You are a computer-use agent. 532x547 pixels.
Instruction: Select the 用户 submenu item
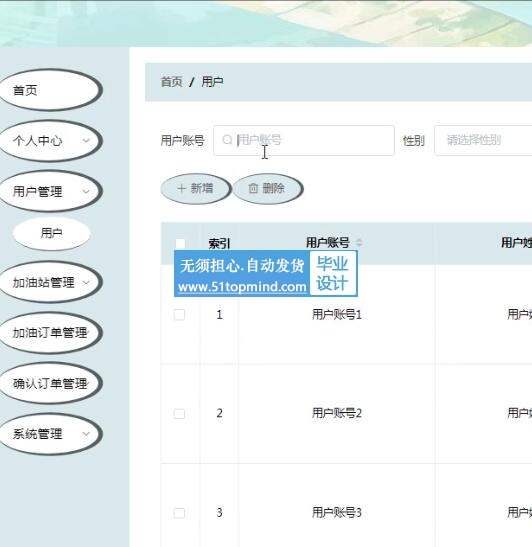click(x=52, y=233)
